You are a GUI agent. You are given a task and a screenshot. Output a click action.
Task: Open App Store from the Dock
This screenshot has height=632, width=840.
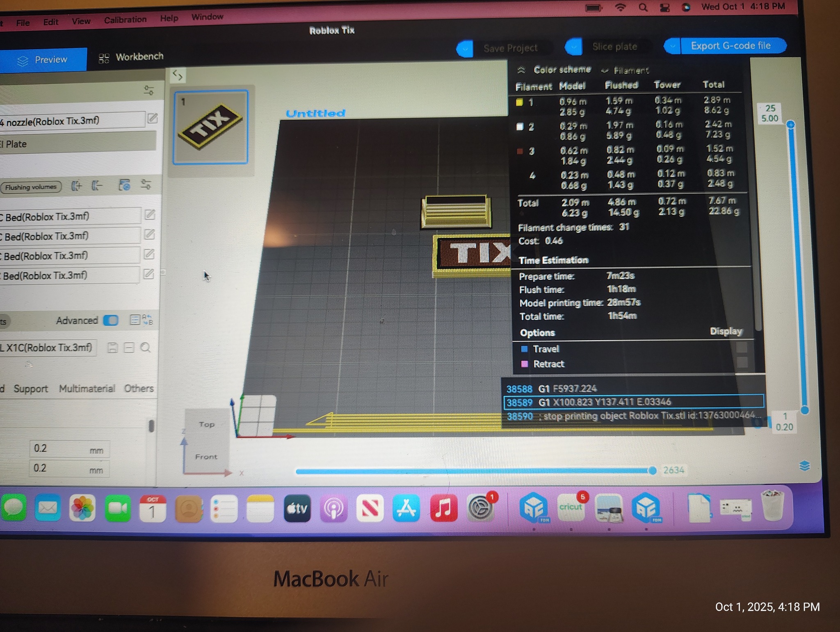406,508
